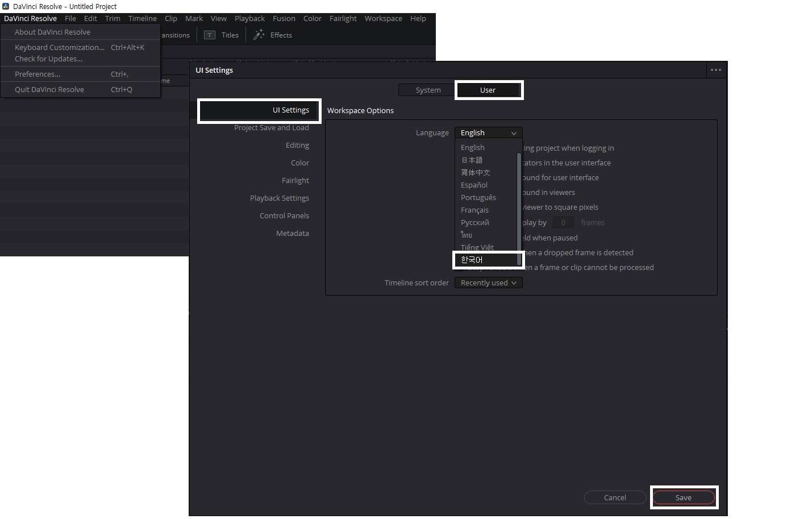Choose About DaVinci Resolve menu entry

[80, 32]
